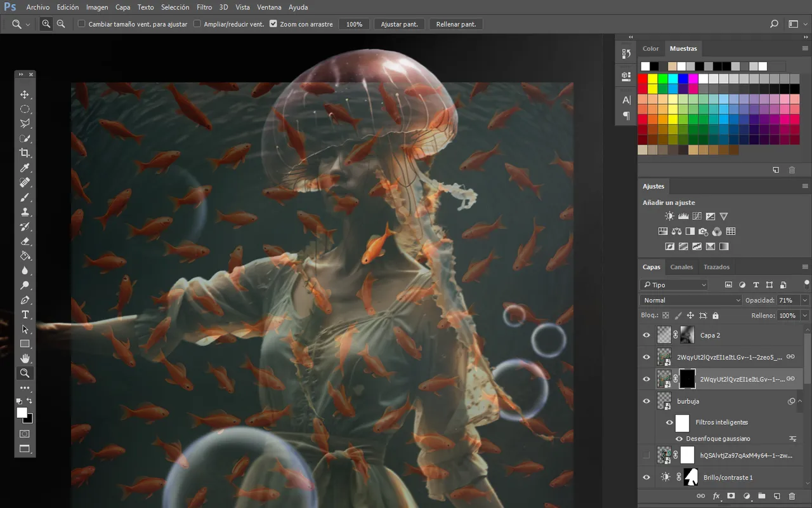Enable Cambiar tamaño vent. para ajustar checkbox
This screenshot has width=812, height=508.
tap(81, 24)
